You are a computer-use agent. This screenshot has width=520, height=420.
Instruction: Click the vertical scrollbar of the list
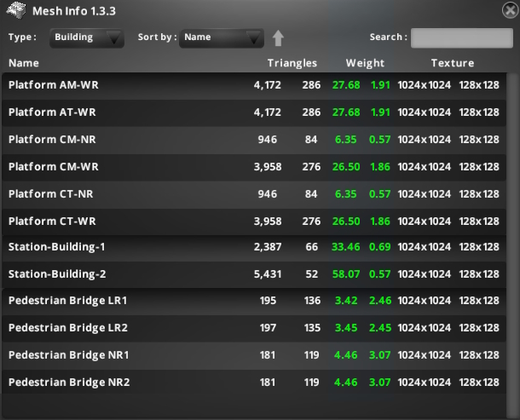point(513,245)
